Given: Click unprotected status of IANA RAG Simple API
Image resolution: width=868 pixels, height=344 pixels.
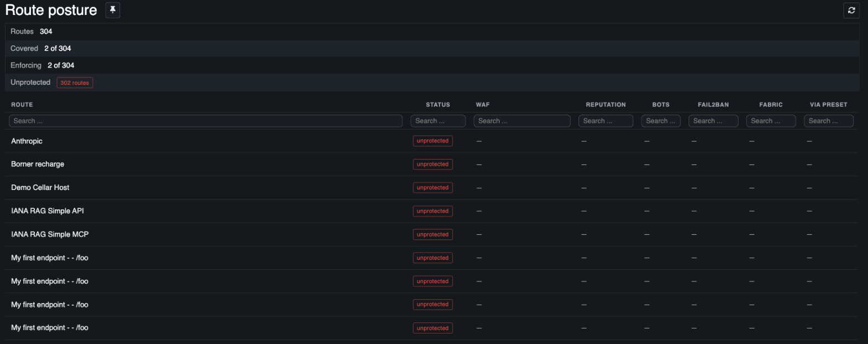Looking at the screenshot, I should (x=433, y=211).
